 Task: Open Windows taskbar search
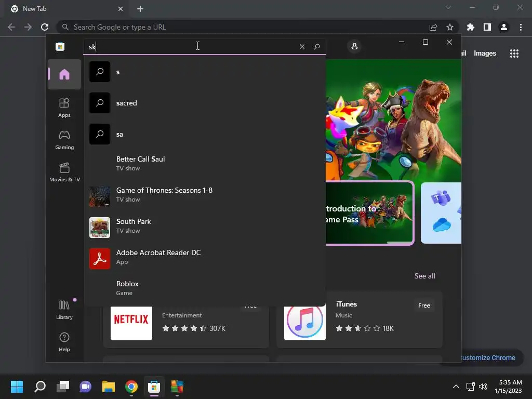[x=40, y=387]
